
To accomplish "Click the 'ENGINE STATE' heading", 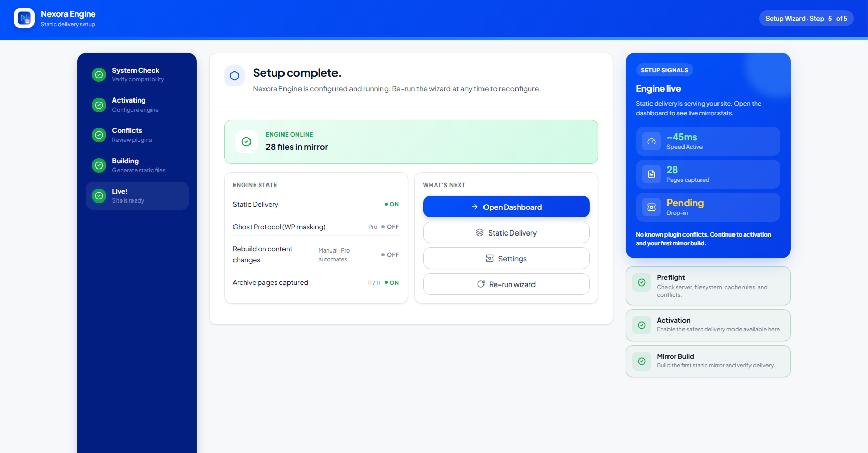I will click(x=255, y=185).
